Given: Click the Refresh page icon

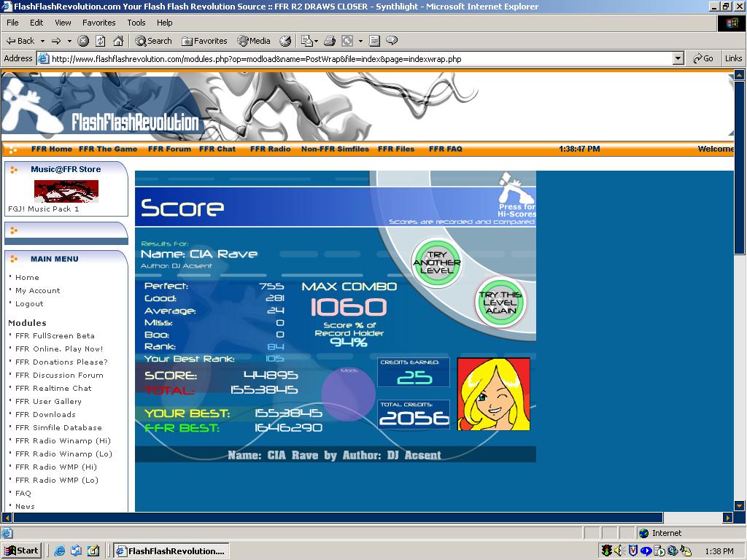Looking at the screenshot, I should tap(101, 41).
